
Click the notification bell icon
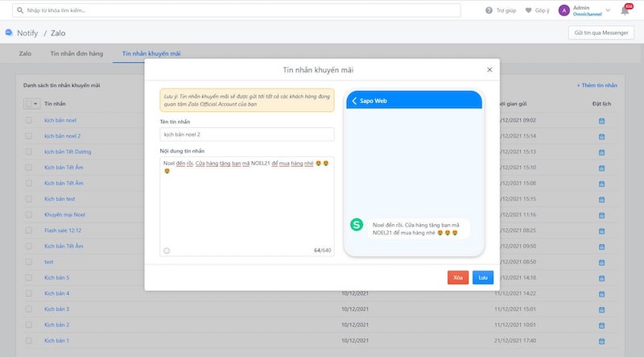pos(625,10)
